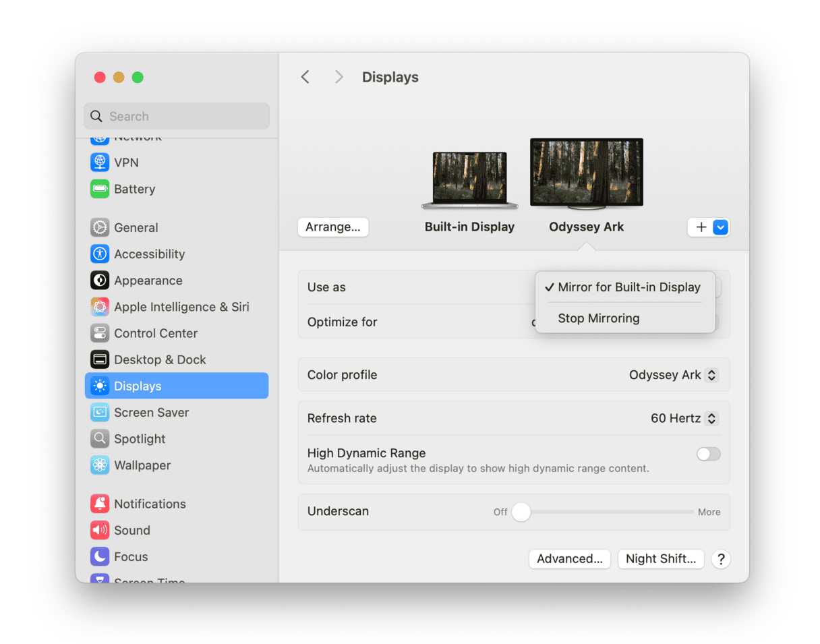The width and height of the screenshot is (820, 644).
Task: Open VPN settings via its globe icon
Action: pyautogui.click(x=100, y=163)
